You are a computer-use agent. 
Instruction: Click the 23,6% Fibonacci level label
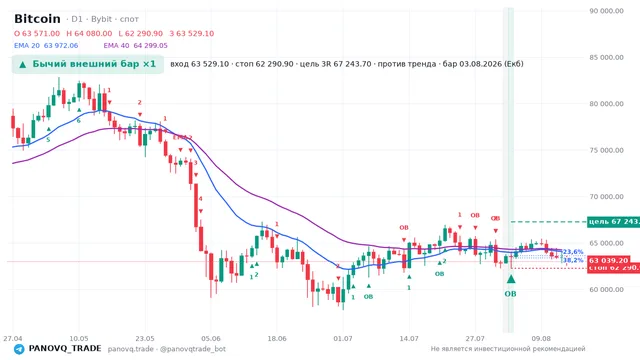[573, 252]
